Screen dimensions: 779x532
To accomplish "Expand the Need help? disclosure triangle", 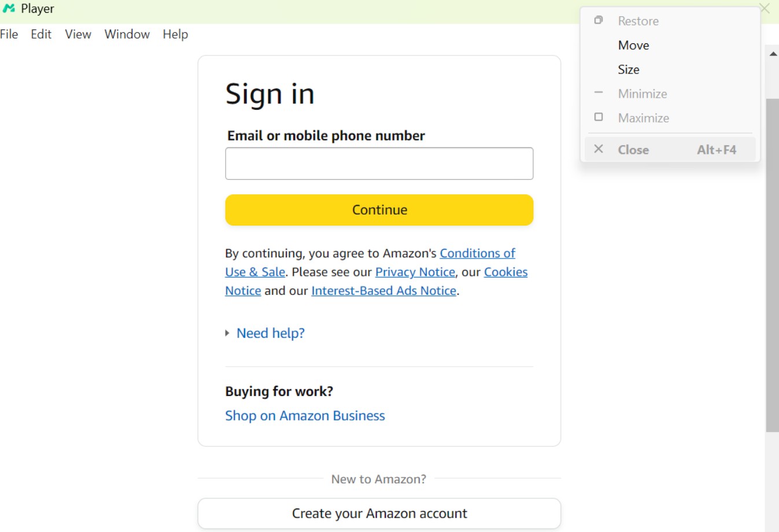I will (227, 333).
